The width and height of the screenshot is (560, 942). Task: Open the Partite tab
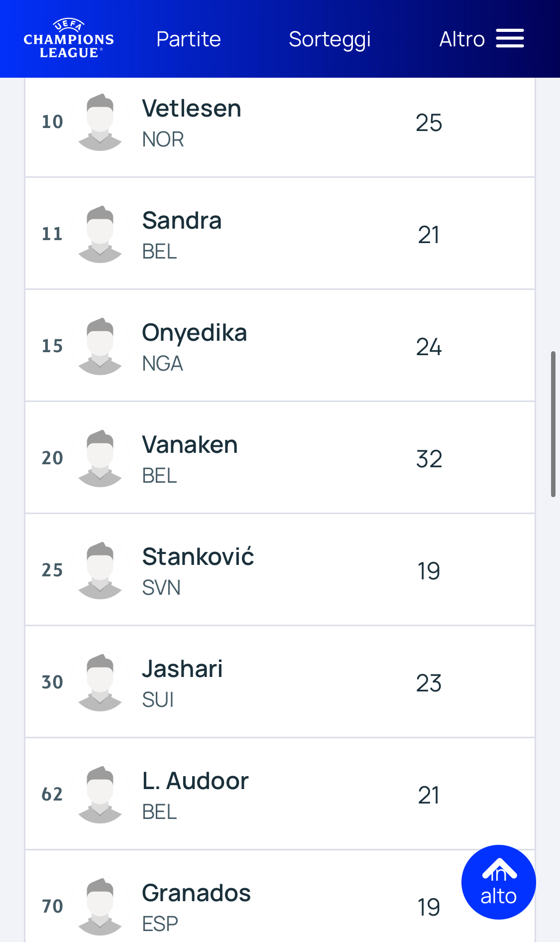pos(188,39)
